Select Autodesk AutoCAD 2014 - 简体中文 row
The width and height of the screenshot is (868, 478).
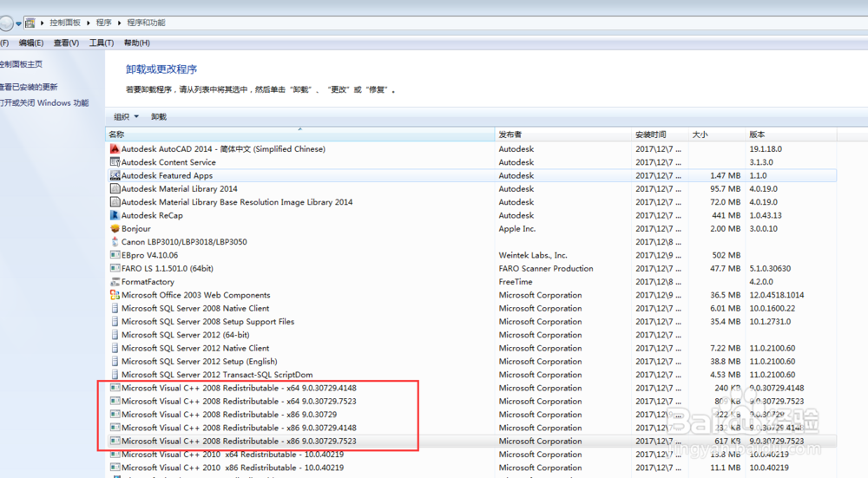pos(470,149)
